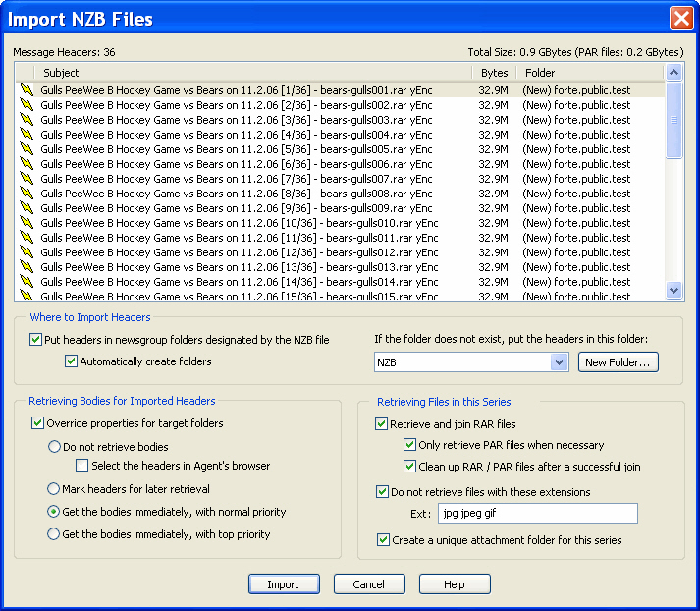Open the NZB fallback folder dropdown
Screen dimensions: 700x611
559,362
